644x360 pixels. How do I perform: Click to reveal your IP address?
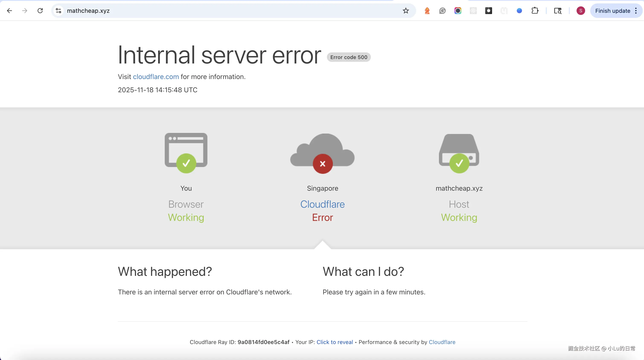tap(335, 342)
